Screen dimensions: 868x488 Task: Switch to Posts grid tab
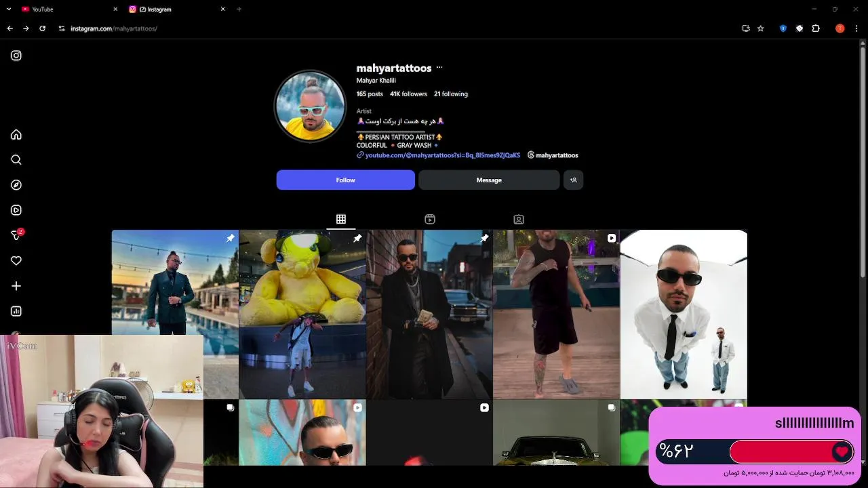341,219
